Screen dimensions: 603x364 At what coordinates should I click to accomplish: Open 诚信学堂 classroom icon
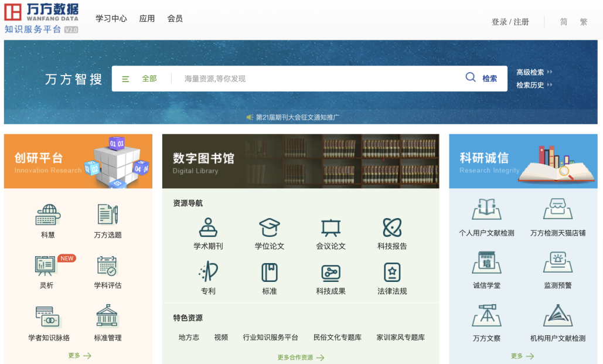click(486, 263)
